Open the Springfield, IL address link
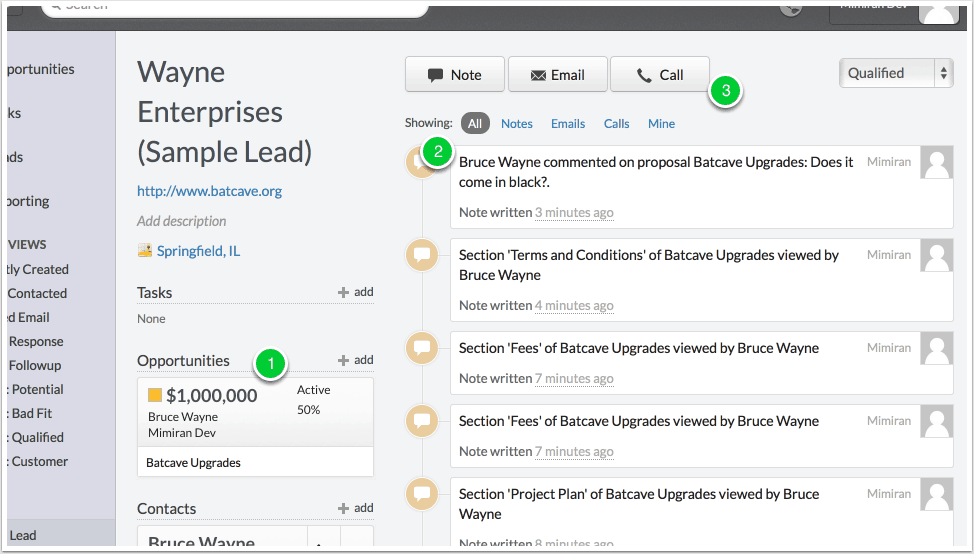Image resolution: width=974 pixels, height=554 pixels. pyautogui.click(x=198, y=251)
